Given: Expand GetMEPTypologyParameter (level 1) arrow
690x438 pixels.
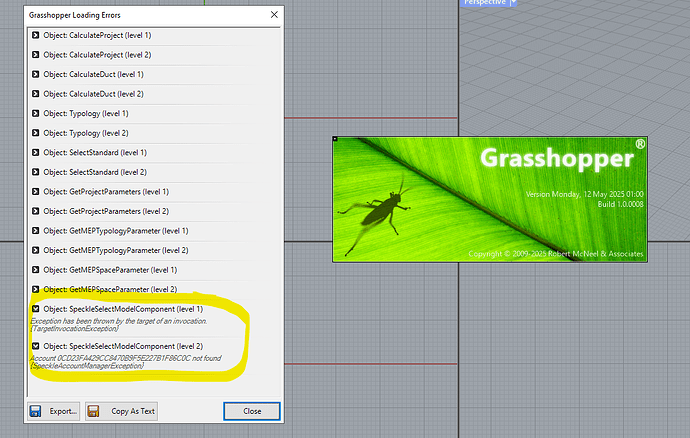Looking at the screenshot, I should click(x=36, y=231).
